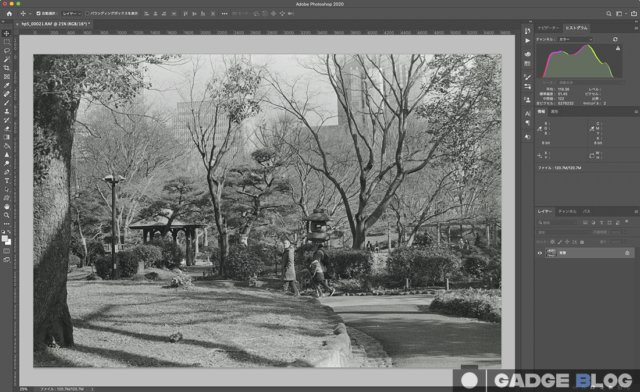Image resolution: width=640 pixels, height=392 pixels.
Task: Hide the background layer with eye icon
Action: (x=540, y=253)
